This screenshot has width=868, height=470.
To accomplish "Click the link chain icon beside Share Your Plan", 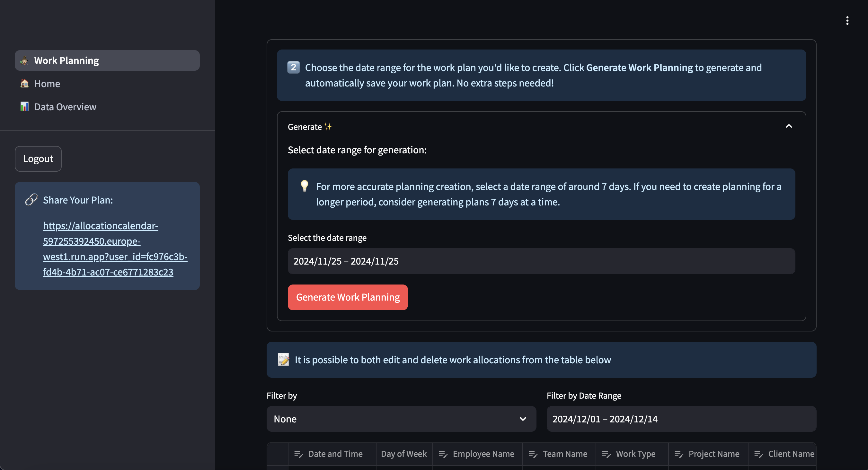I will (31, 200).
